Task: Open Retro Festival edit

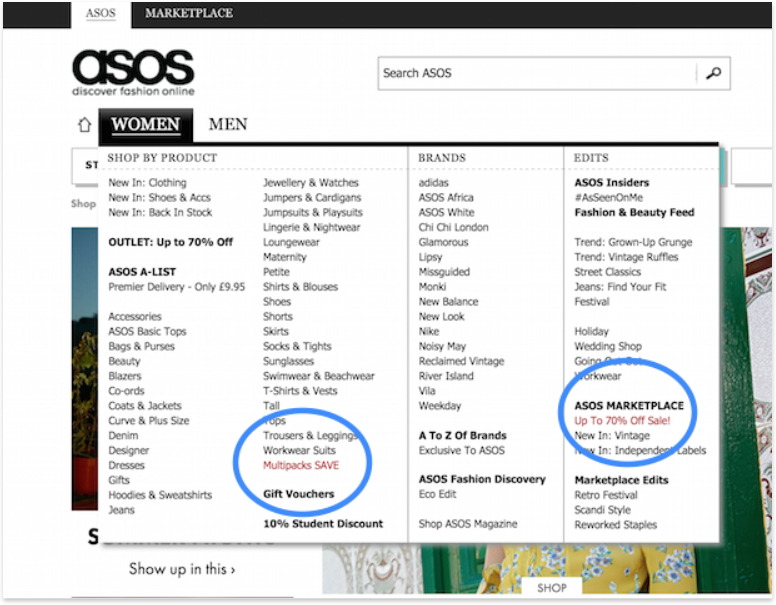Action: (x=606, y=495)
